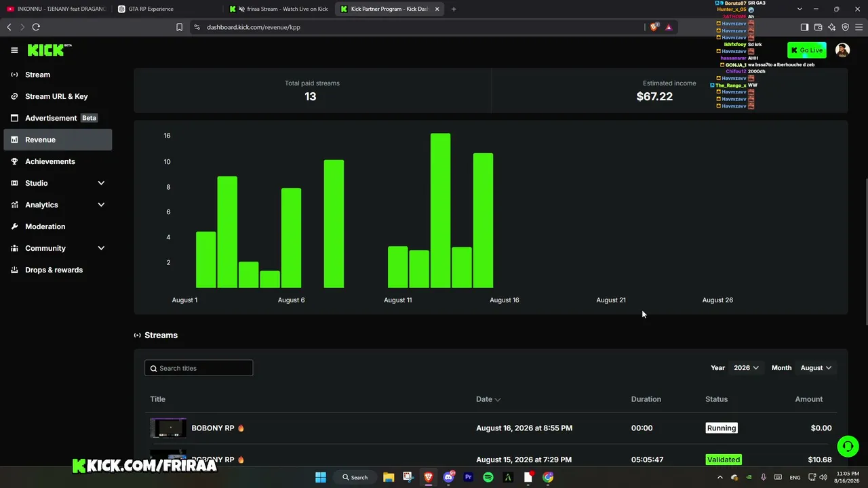This screenshot has height=488, width=868.
Task: Close the Kick Partner Program tab
Action: tap(437, 9)
